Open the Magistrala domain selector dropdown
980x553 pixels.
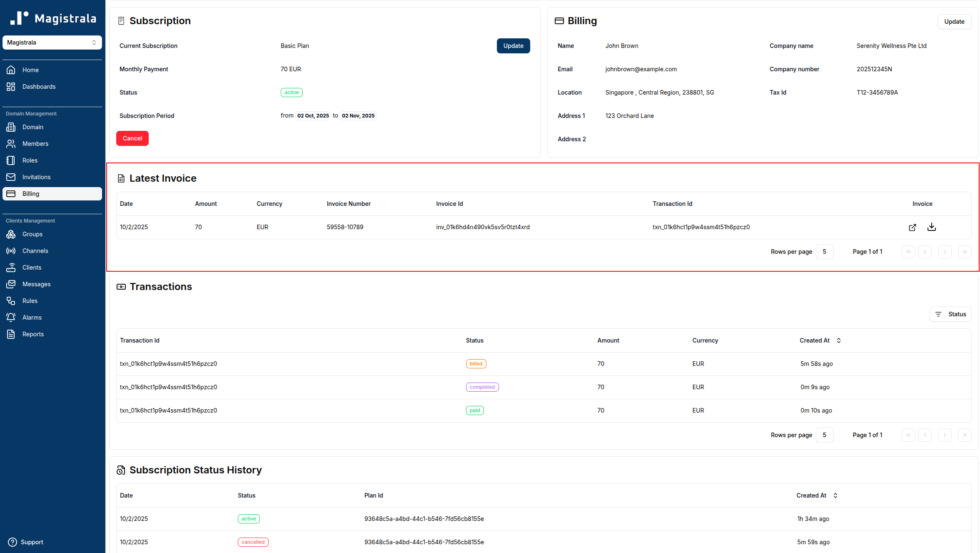click(x=52, y=42)
